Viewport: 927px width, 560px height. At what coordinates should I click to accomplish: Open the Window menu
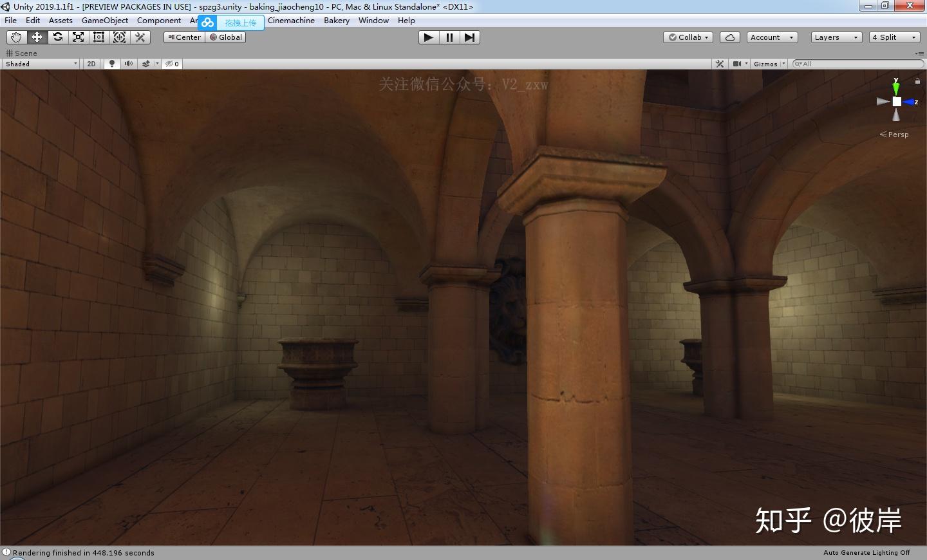(x=373, y=21)
